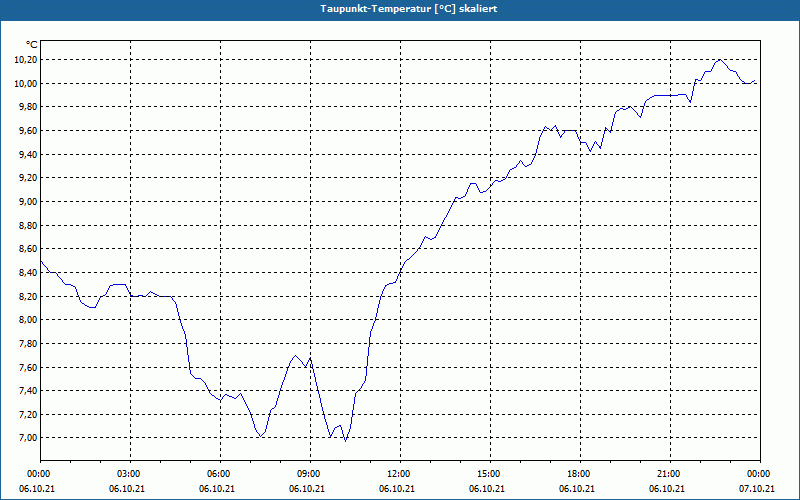Select the "06.10.21" date beneath 21:00
Image resolution: width=800 pixels, height=500 pixels.
coord(667,488)
